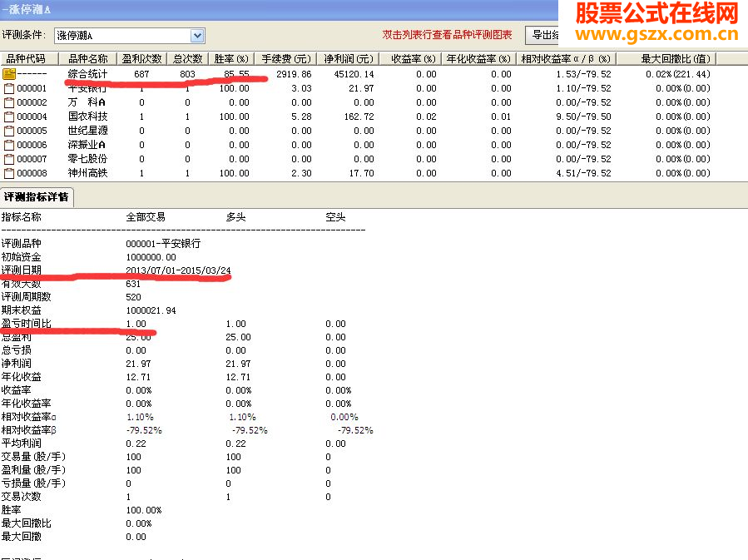This screenshot has height=560, width=748.
Task: Click stock name 深振业A
Action: coord(87,145)
